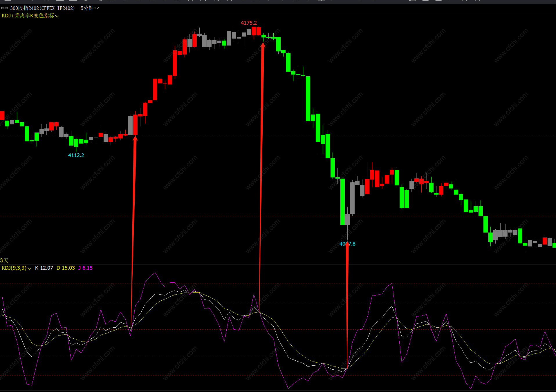Click the 3天 range label
This screenshot has height=392, width=556.
click(4, 260)
